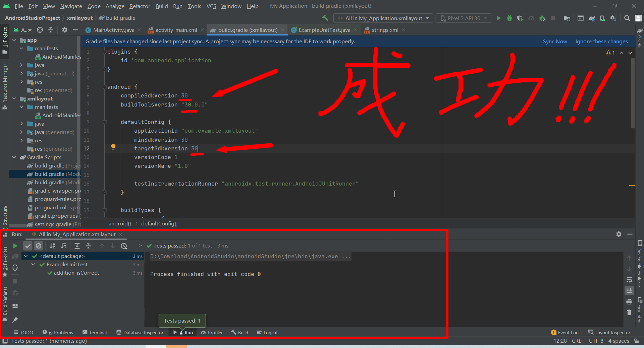
Task: Open Search Everywhere with the magnifier icon
Action: coord(627,18)
